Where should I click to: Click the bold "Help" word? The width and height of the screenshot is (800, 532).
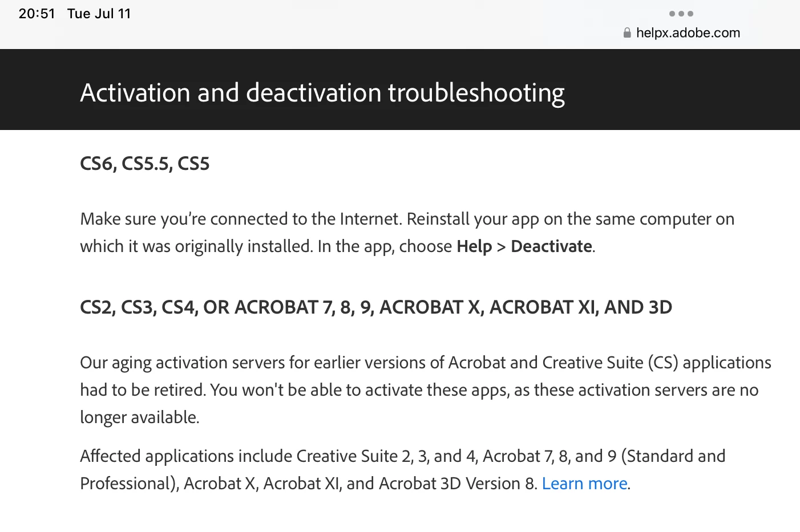474,246
